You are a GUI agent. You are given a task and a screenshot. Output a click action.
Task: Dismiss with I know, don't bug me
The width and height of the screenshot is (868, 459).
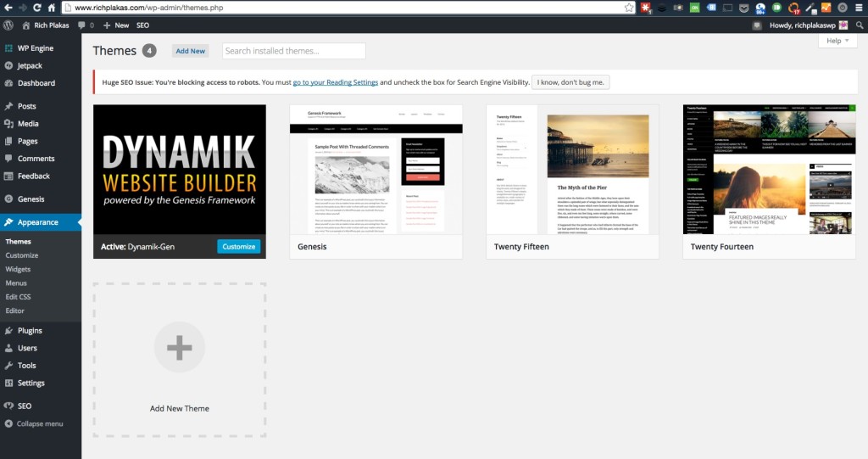pos(570,82)
